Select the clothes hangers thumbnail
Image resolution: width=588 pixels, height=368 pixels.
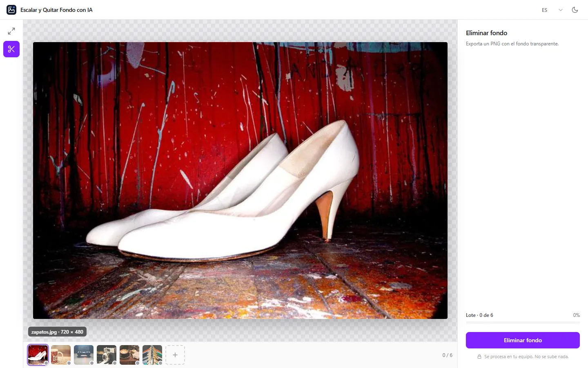[152, 355]
